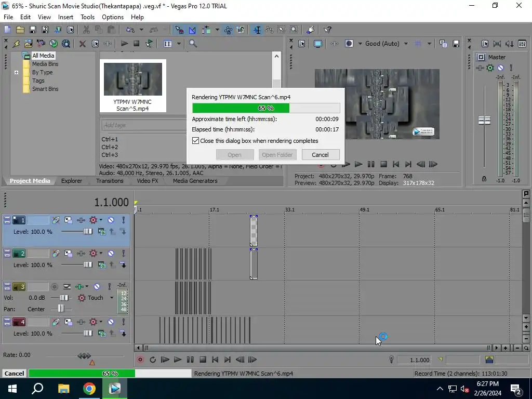Click the Start Preview play icon in Project Media
Image resolution: width=532 pixels, height=399 pixels.
pos(124,44)
